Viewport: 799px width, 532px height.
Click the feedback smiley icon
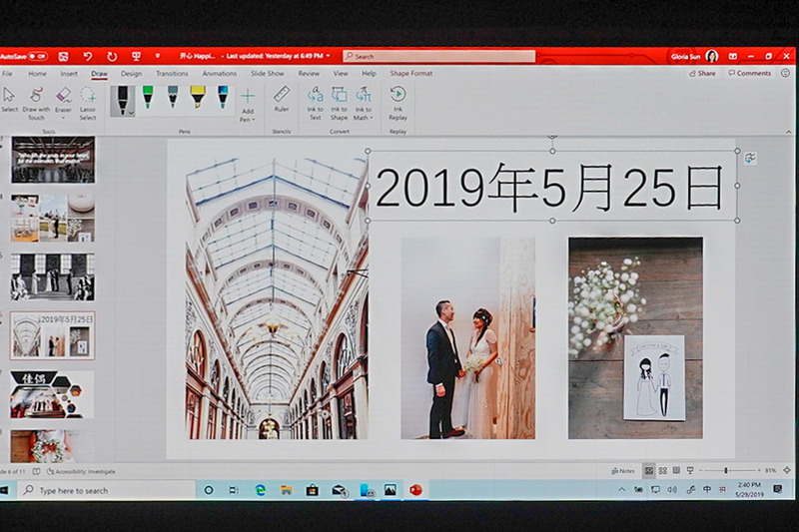coord(785,73)
